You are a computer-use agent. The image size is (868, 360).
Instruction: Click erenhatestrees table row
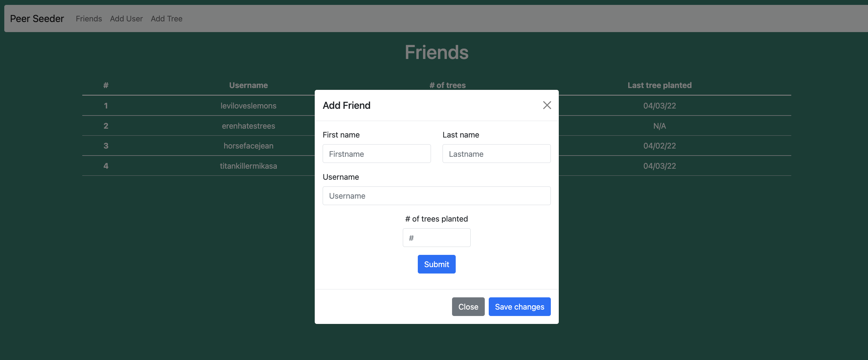pyautogui.click(x=248, y=126)
